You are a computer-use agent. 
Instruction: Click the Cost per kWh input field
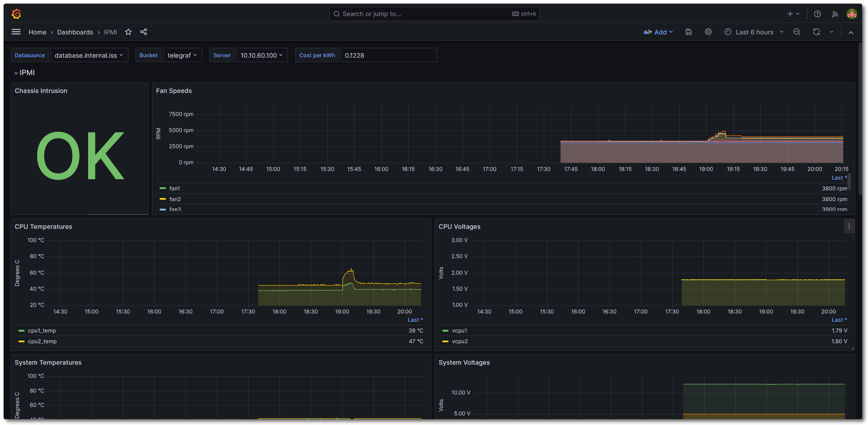(x=388, y=55)
